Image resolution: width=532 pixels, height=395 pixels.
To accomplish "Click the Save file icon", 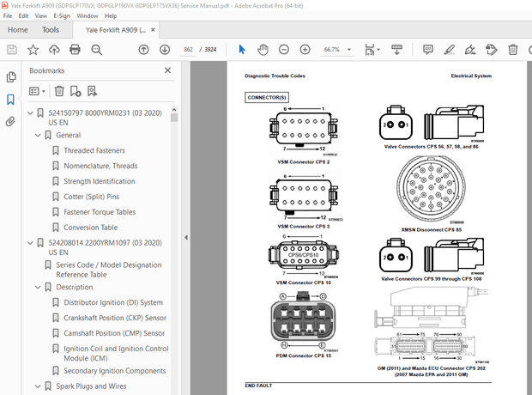I will coord(12,50).
